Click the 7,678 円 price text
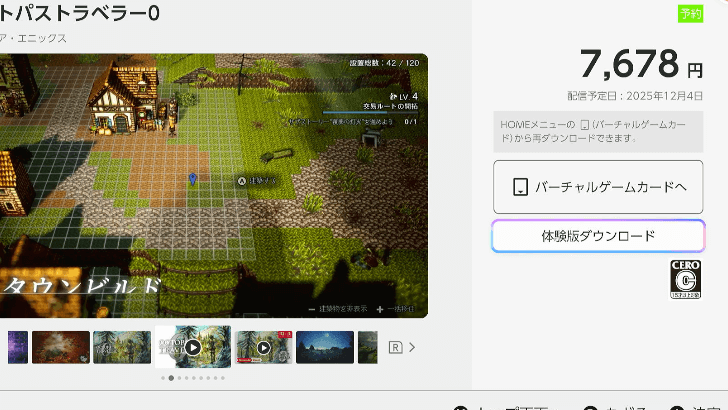The width and height of the screenshot is (728, 410). tap(641, 64)
